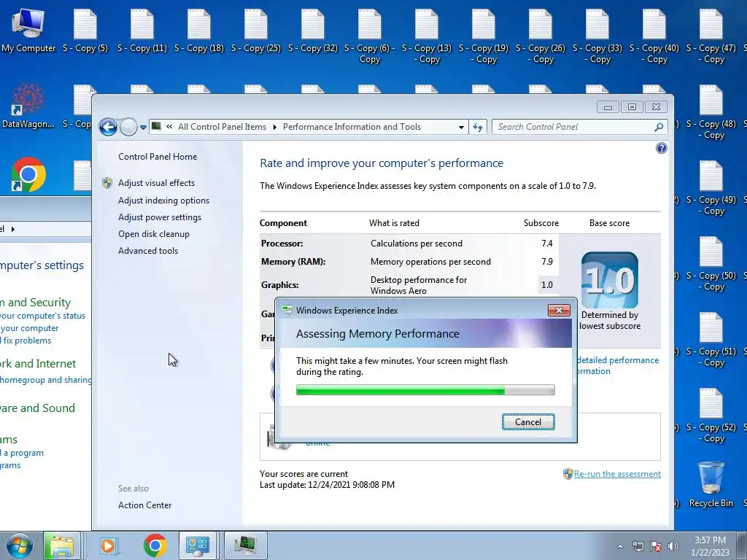Image resolution: width=747 pixels, height=560 pixels.
Task: Click the assessment progress bar
Action: point(425,390)
